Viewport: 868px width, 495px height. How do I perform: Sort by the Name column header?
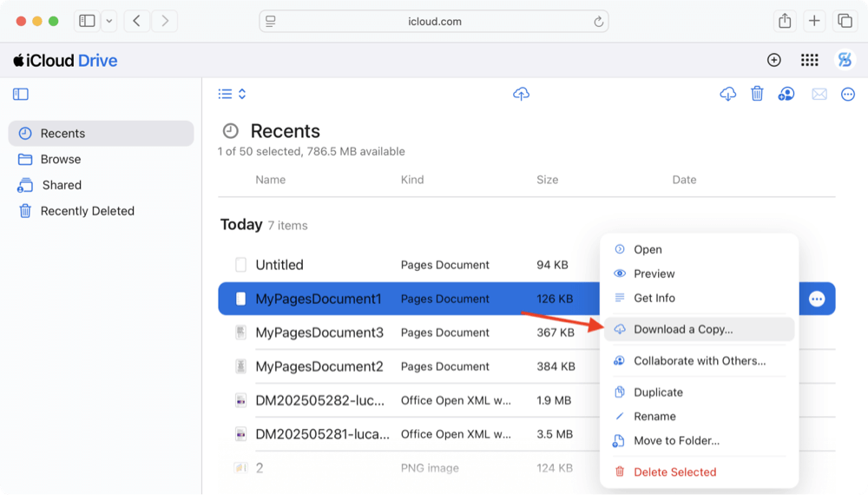[x=271, y=180]
